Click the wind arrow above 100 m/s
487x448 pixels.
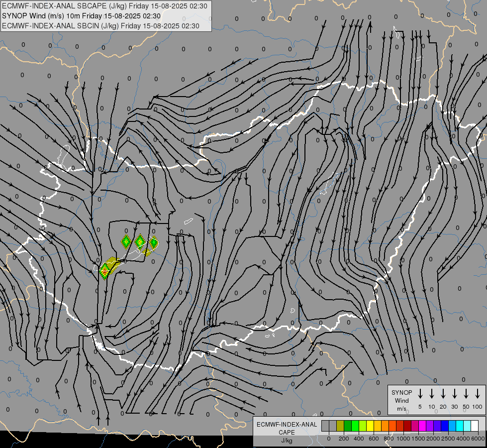tap(478, 394)
